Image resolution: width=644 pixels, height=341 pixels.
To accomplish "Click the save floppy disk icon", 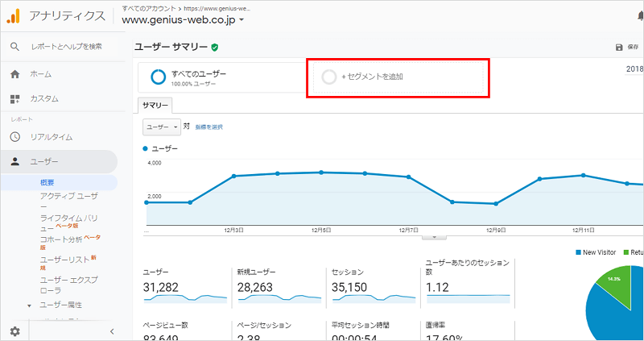I will (619, 48).
